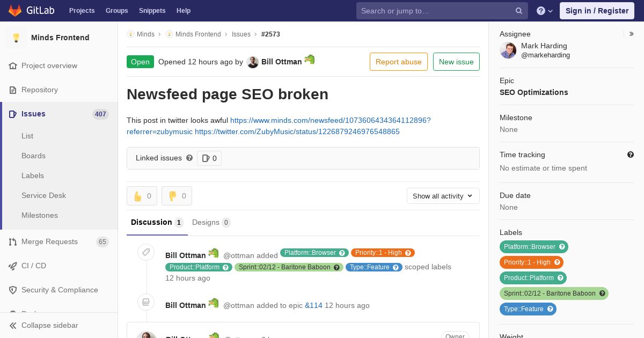Click the Linked issues help icon
This screenshot has width=644, height=338.
coord(189,158)
